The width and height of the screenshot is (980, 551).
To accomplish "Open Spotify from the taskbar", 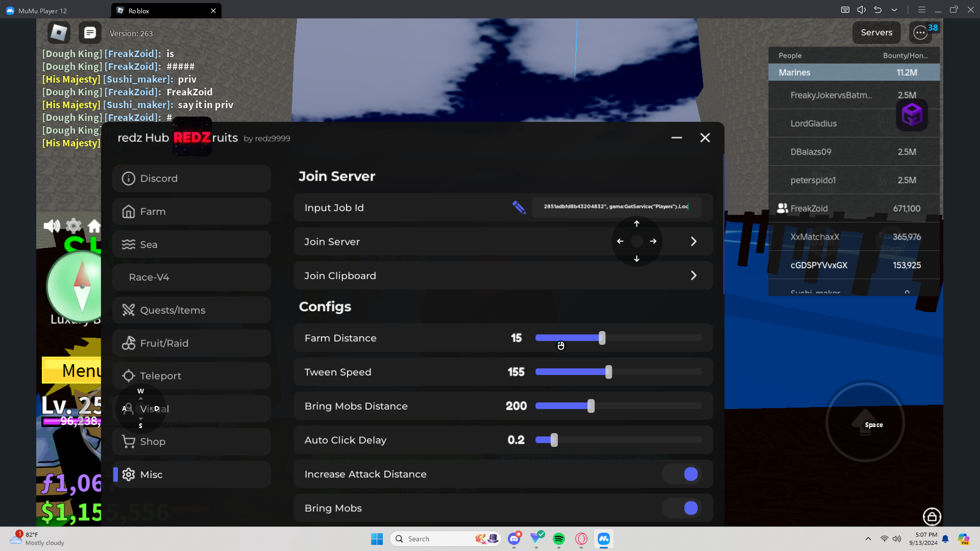I will coord(559,539).
